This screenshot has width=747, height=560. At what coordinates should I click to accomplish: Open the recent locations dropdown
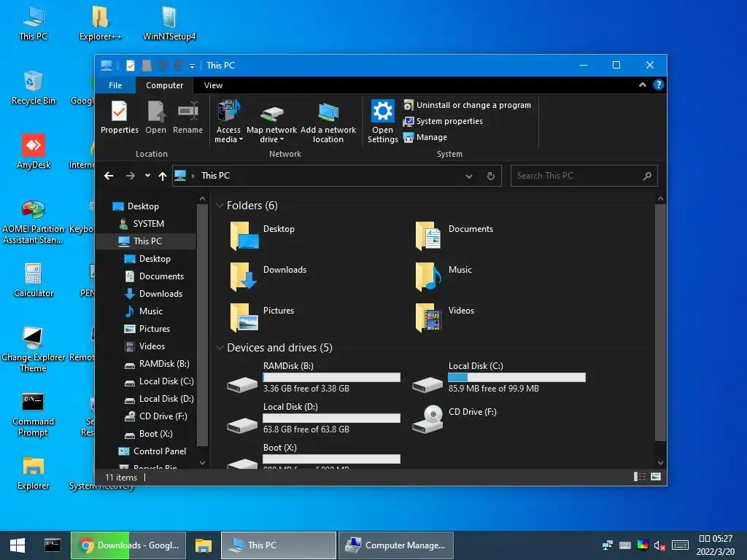click(147, 176)
